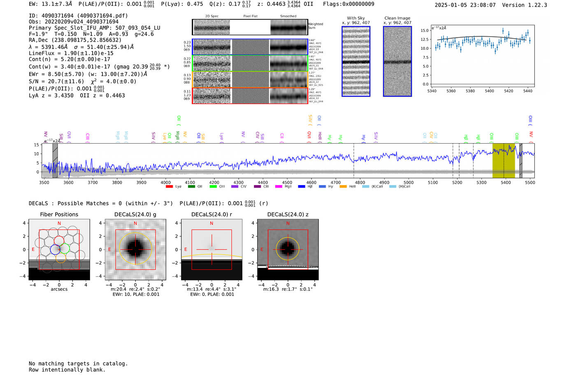Click the "m:20.4 re:2.4" s:0.2"" caption
Viewport: 576px width, 392px height.
[x=135, y=289]
